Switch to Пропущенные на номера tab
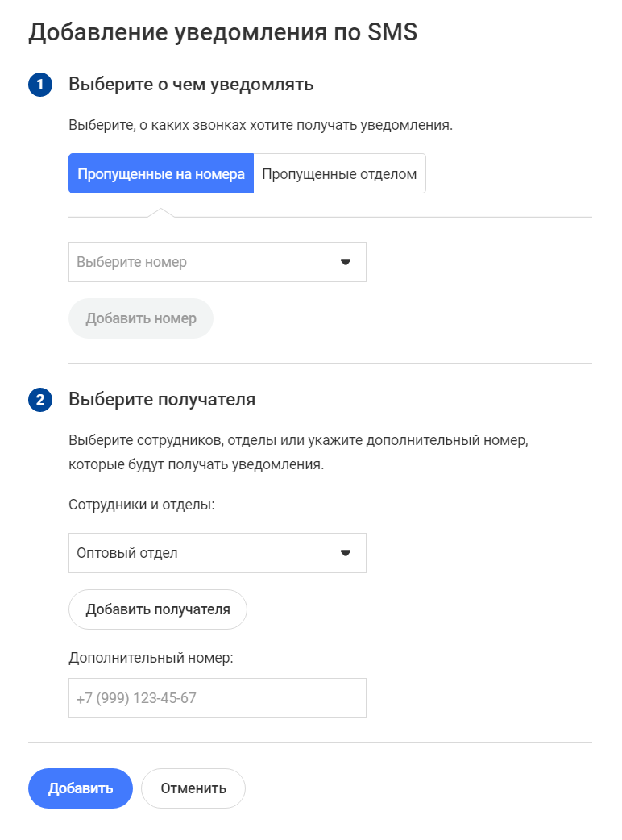Viewport: 622px width, 840px height. tap(161, 173)
